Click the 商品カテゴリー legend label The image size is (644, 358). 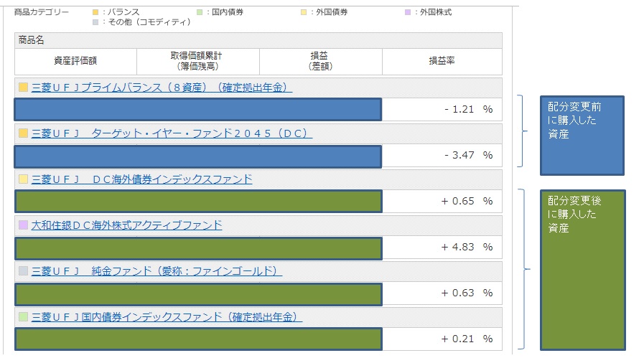pyautogui.click(x=42, y=12)
